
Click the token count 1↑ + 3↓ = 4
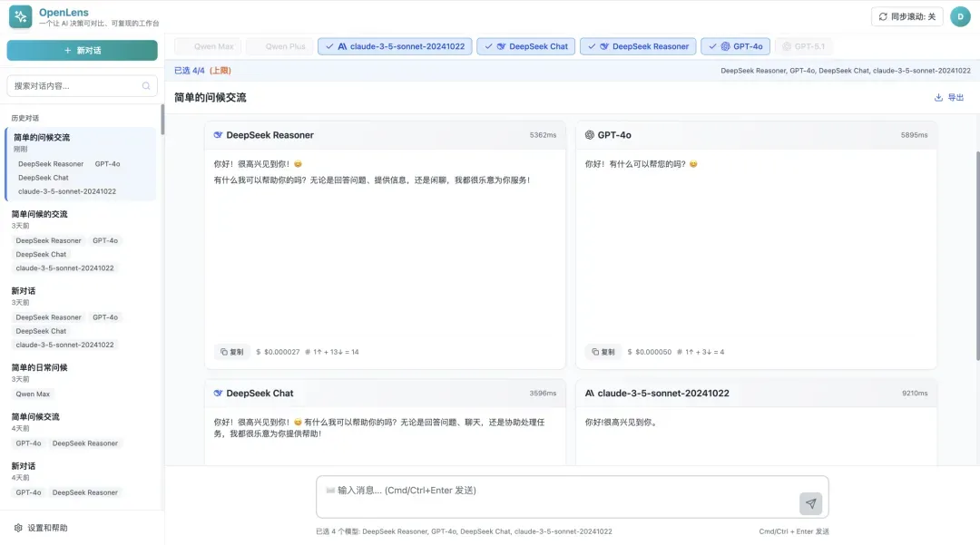[x=701, y=352]
